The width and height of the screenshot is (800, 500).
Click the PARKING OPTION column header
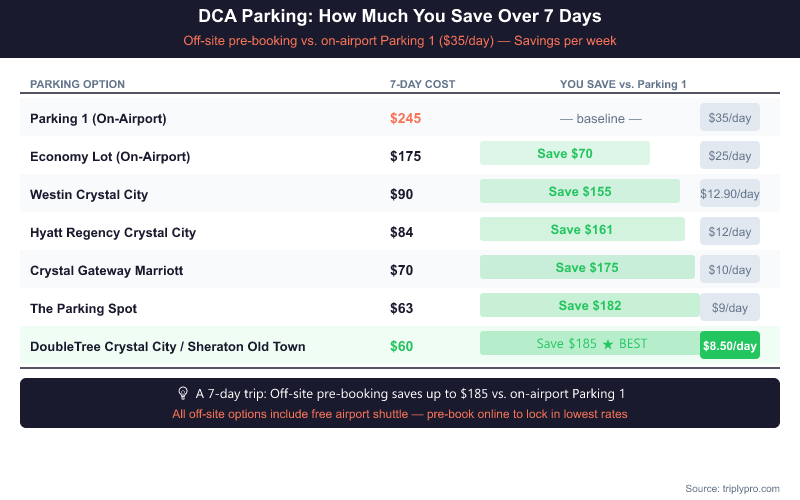coord(78,84)
